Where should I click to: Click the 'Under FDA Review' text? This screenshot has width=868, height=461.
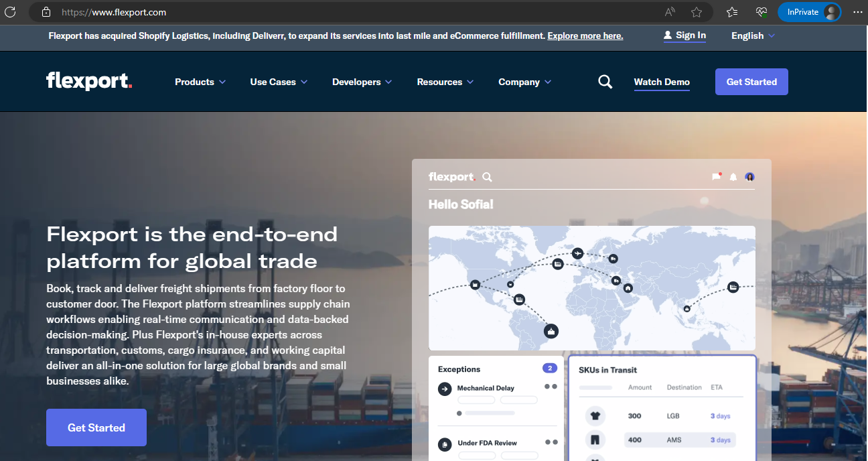click(488, 443)
